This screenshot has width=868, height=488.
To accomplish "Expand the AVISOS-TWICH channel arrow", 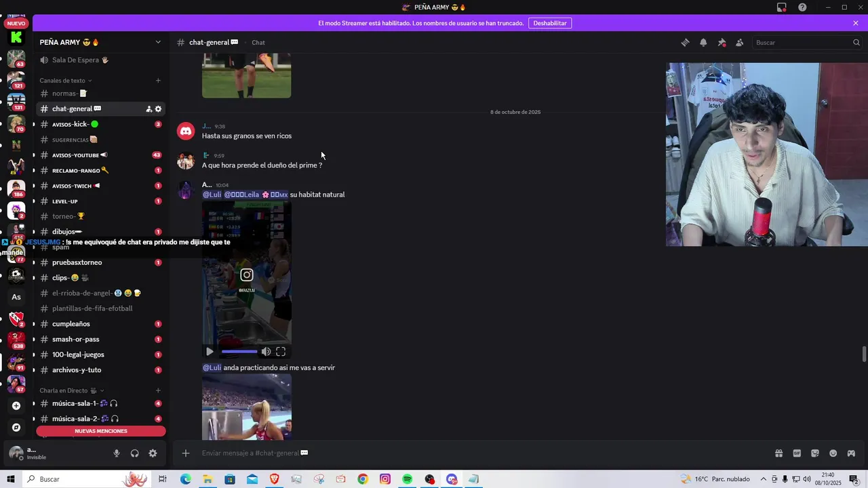I will [34, 186].
